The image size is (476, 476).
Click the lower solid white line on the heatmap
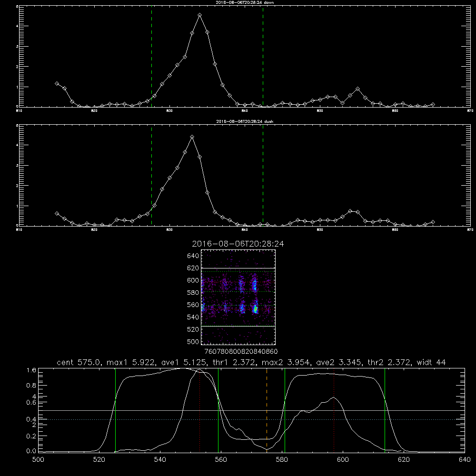point(238,326)
